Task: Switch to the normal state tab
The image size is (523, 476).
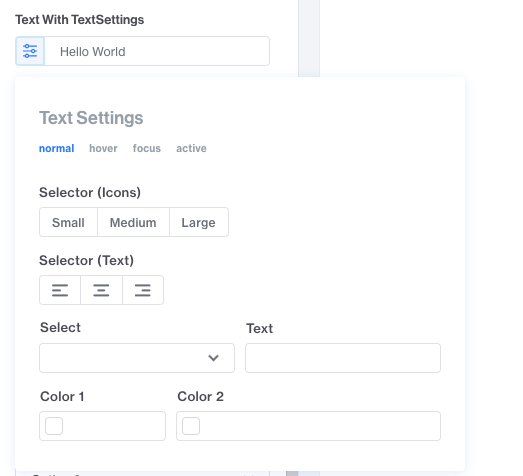Action: pos(57,148)
